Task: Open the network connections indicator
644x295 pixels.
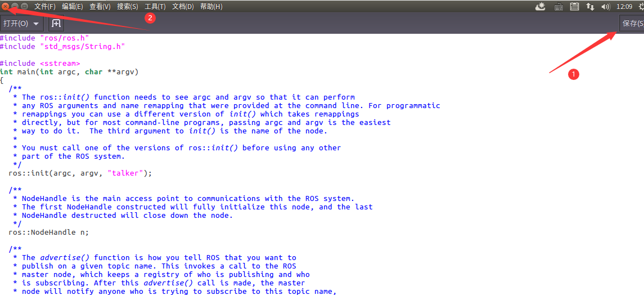Action: point(590,7)
